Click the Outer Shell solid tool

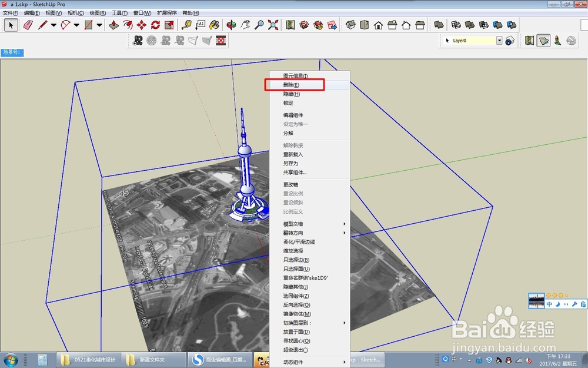pyautogui.click(x=439, y=25)
